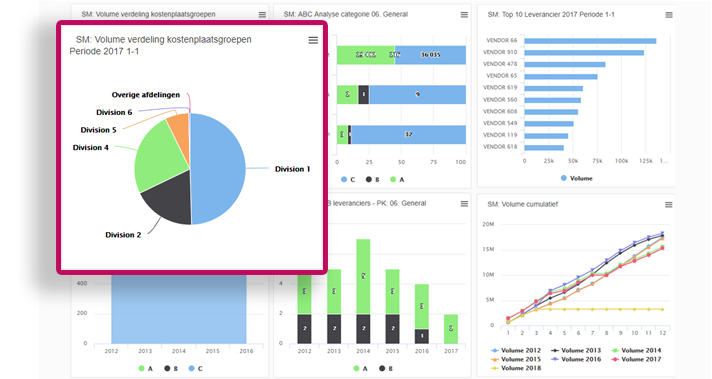Toggle series B in bottom-left chart legend
This screenshot has height=379, width=712.
(x=171, y=369)
